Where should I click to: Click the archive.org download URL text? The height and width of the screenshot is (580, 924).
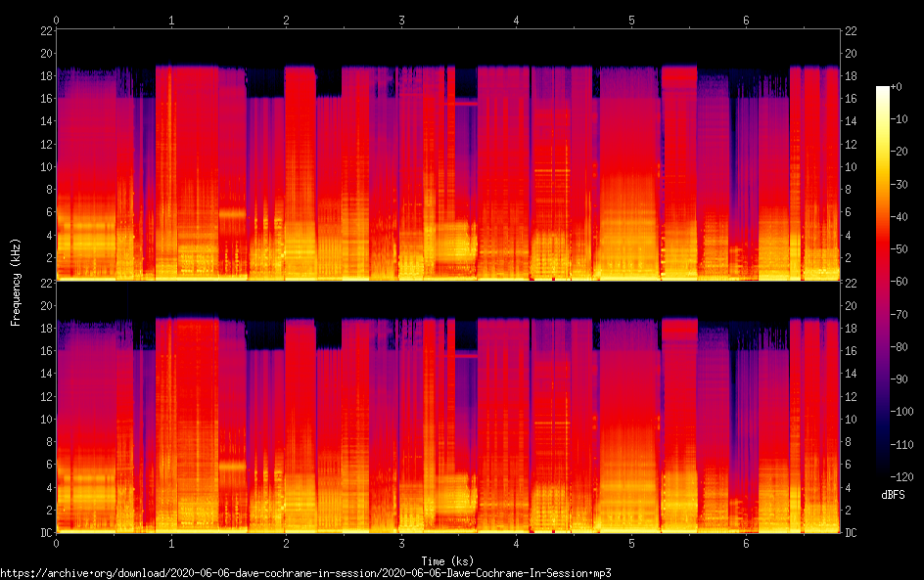tap(305, 573)
